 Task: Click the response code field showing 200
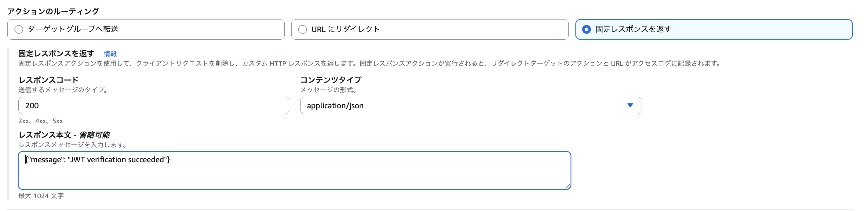pos(153,105)
